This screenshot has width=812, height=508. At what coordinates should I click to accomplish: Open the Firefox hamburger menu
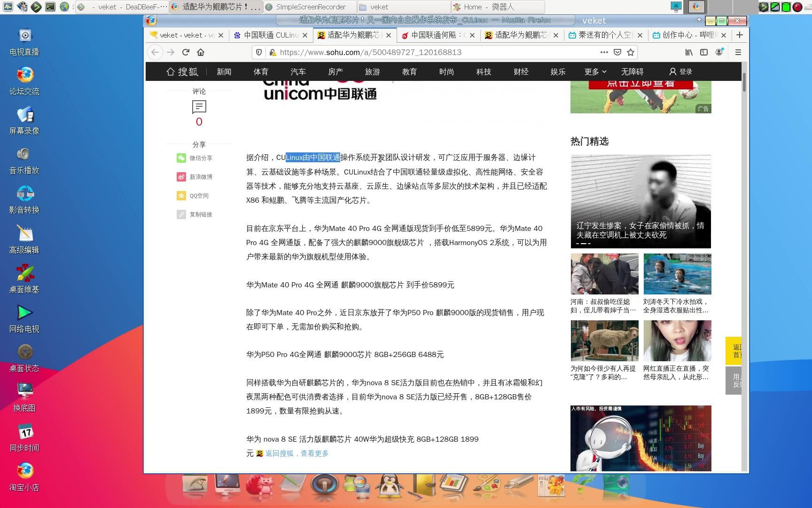(738, 52)
